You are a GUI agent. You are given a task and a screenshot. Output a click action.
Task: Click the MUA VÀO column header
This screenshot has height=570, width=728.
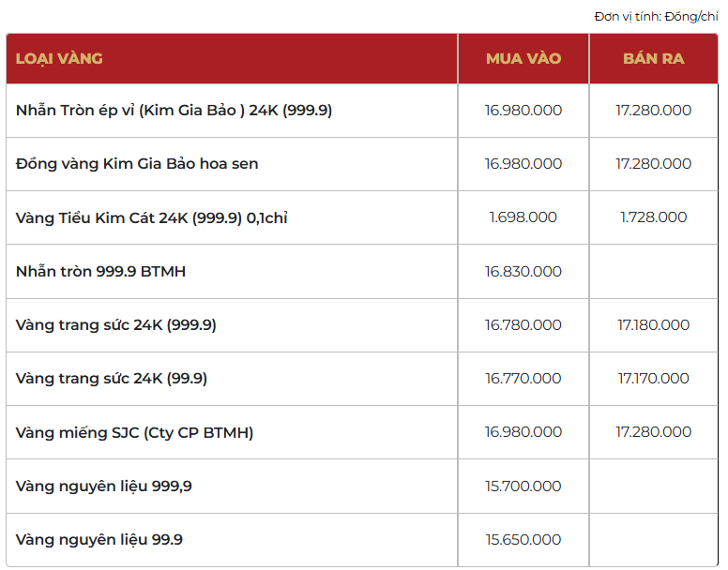coord(523,59)
